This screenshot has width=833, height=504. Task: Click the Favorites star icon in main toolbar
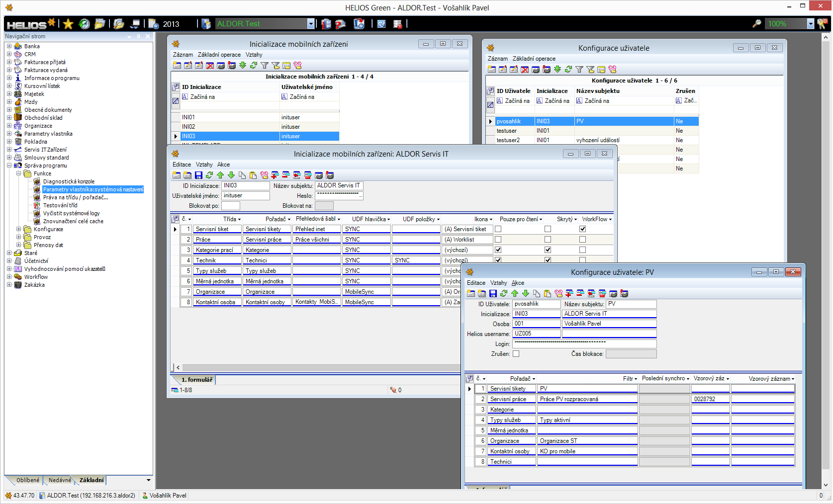(68, 23)
